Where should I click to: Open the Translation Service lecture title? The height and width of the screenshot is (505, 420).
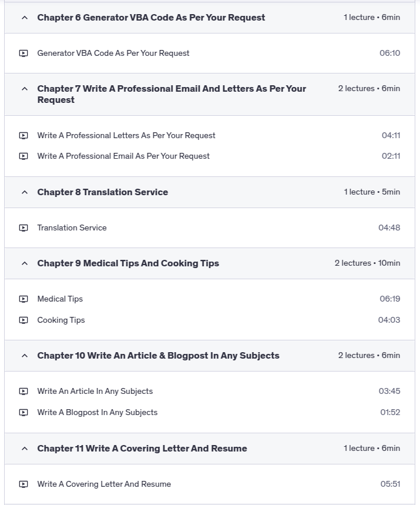coord(72,228)
